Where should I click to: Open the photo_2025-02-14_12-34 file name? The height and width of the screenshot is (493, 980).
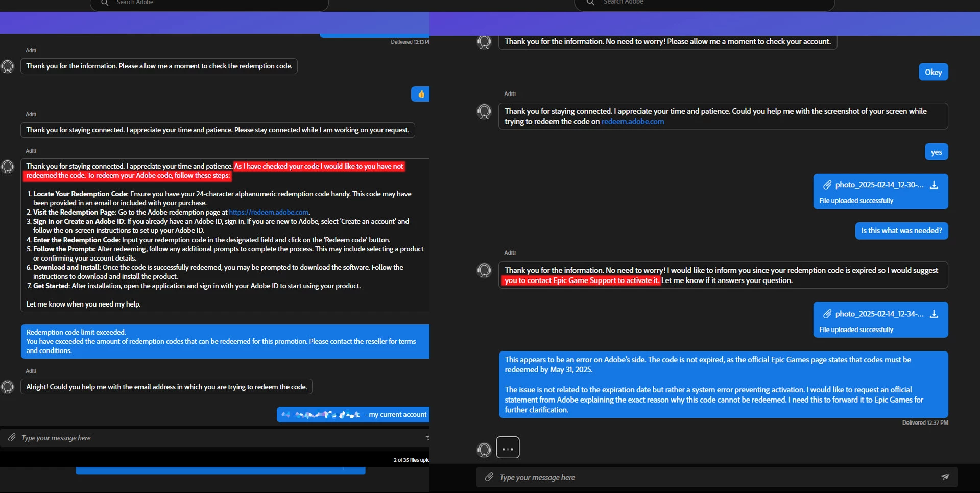coord(879,314)
